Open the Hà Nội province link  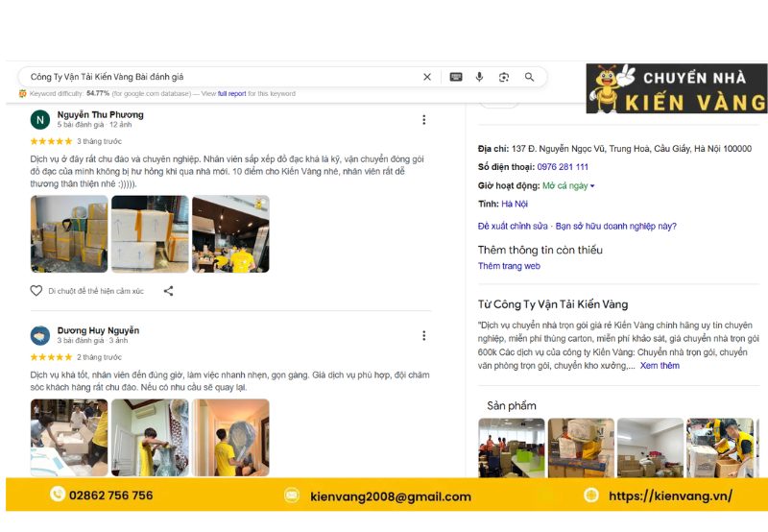pos(515,204)
